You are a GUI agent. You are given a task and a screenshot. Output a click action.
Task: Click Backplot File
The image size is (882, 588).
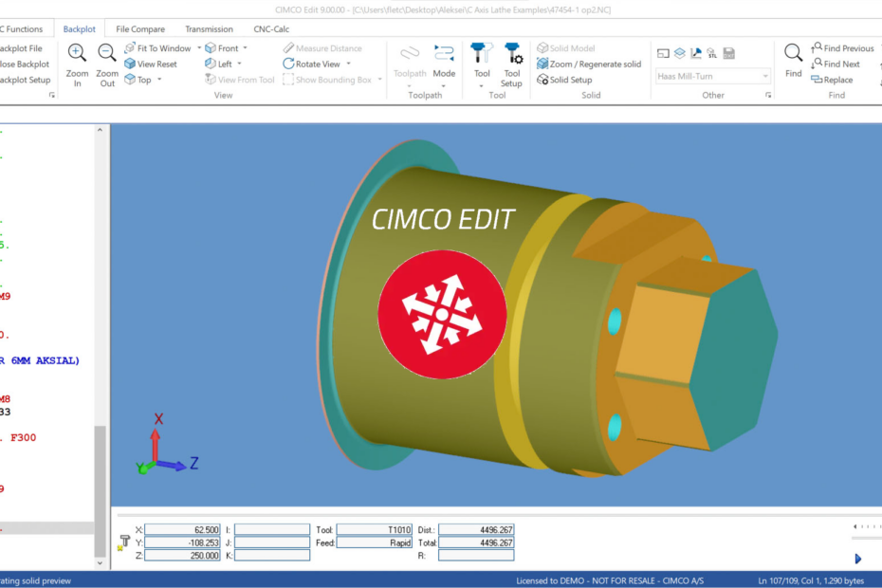click(22, 48)
